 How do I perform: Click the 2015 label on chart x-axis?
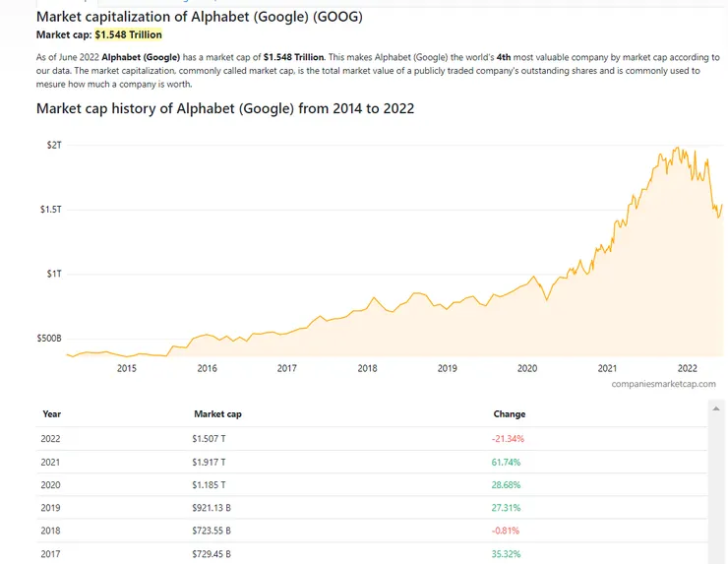click(127, 368)
